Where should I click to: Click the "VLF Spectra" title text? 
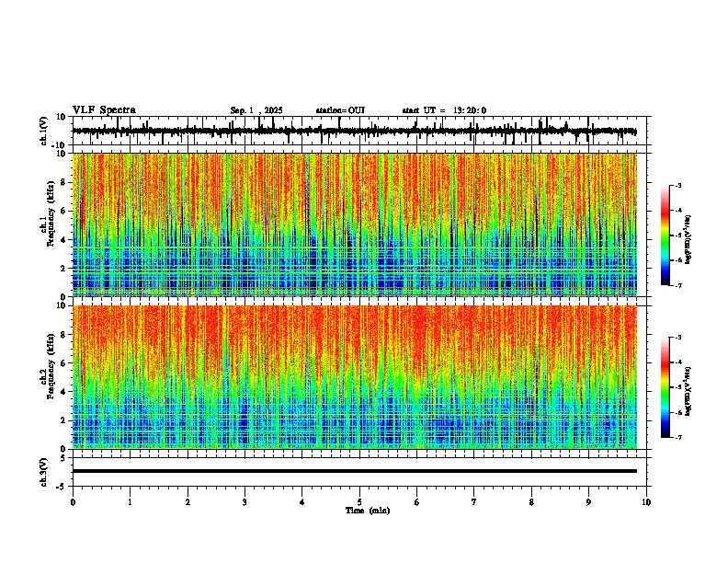point(104,110)
